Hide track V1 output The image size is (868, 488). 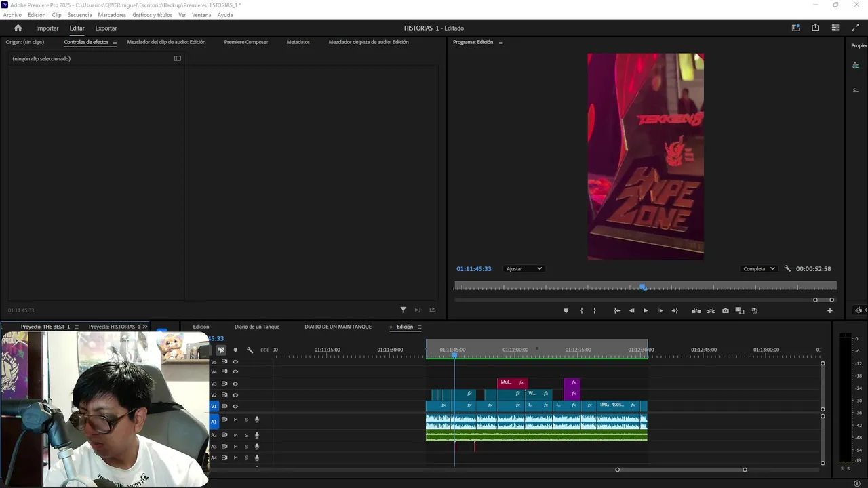click(235, 406)
